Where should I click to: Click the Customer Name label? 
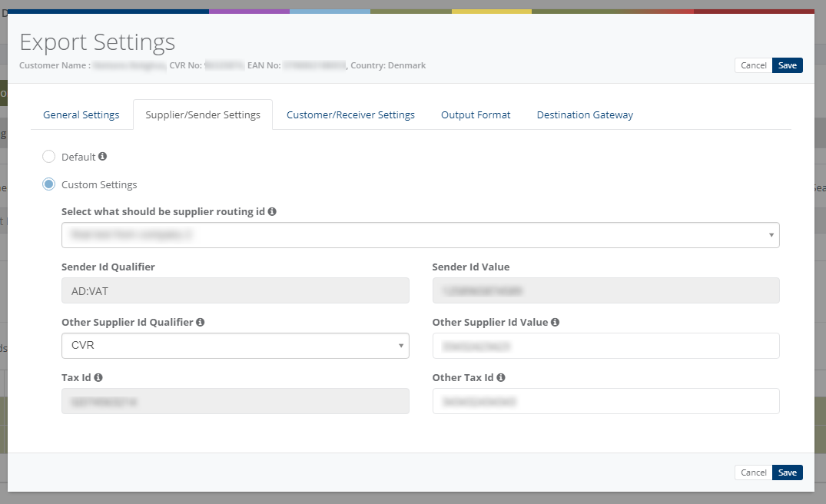(55, 65)
